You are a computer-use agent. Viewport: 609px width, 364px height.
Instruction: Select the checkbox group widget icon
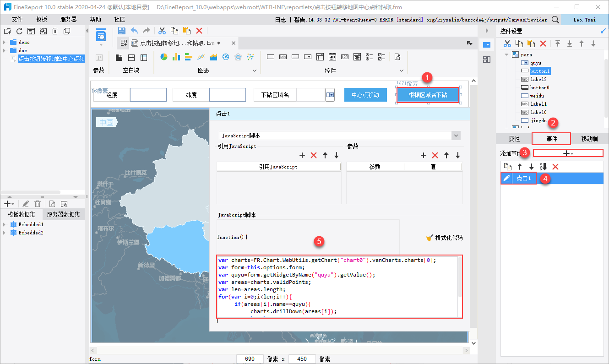tap(382, 57)
